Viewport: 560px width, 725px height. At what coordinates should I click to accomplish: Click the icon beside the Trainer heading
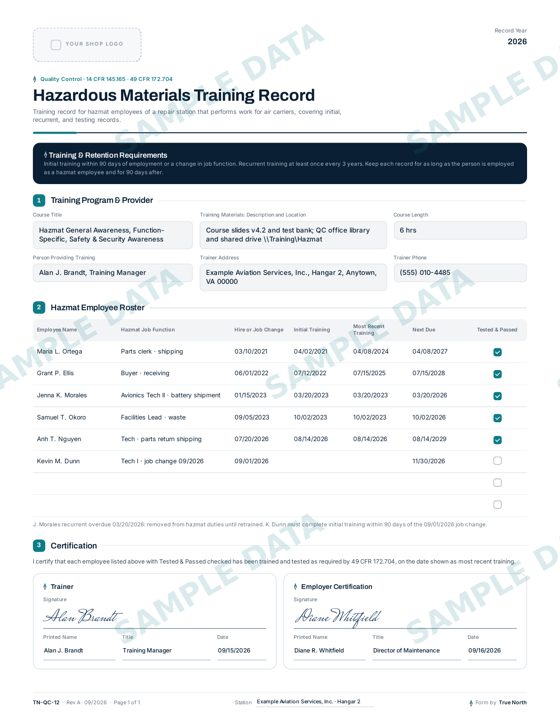pos(45,586)
